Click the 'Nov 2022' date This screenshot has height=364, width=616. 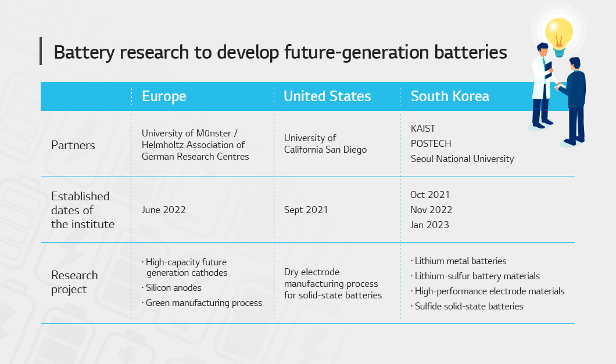pyautogui.click(x=431, y=210)
